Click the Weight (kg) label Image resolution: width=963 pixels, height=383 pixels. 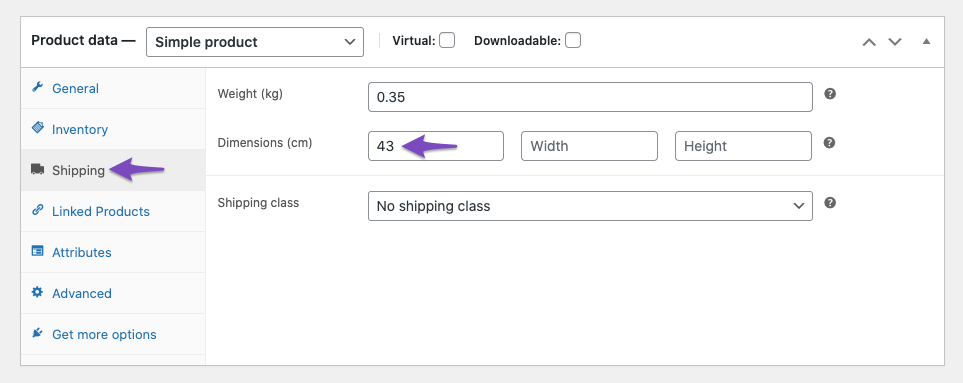point(250,94)
